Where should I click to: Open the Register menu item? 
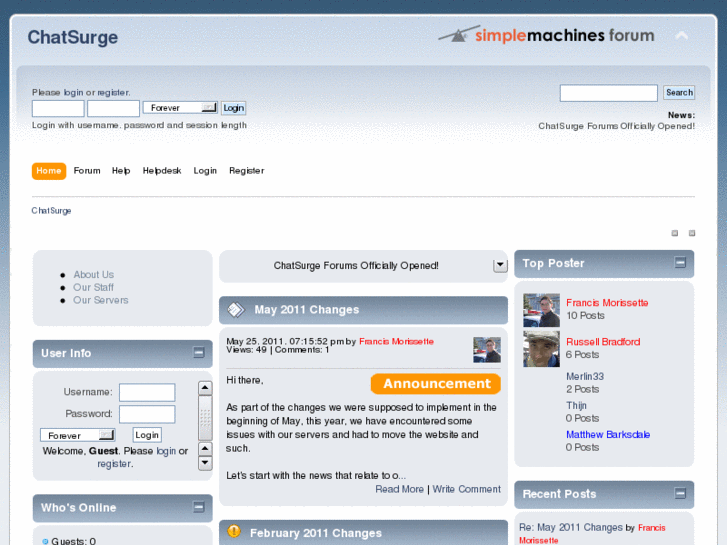(x=247, y=171)
